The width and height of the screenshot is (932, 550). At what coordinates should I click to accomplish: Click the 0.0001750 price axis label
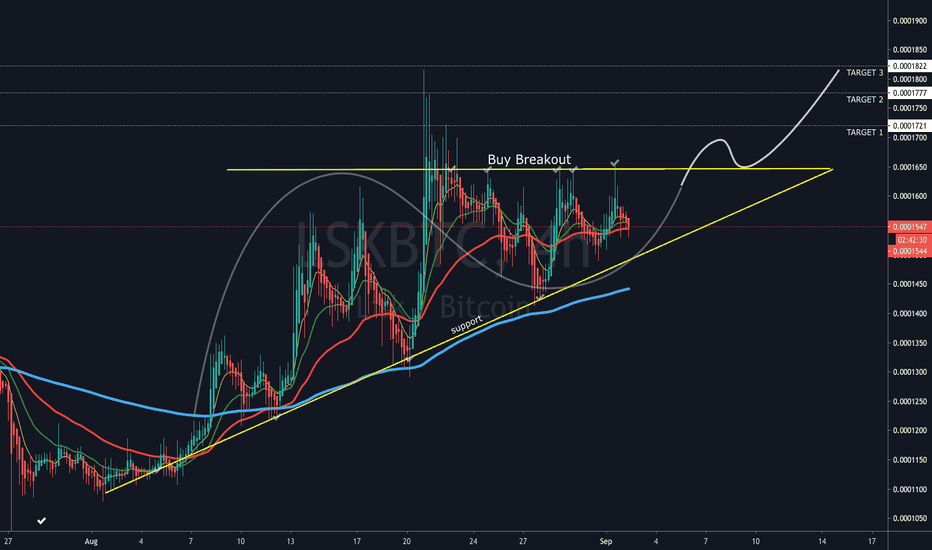tap(909, 108)
